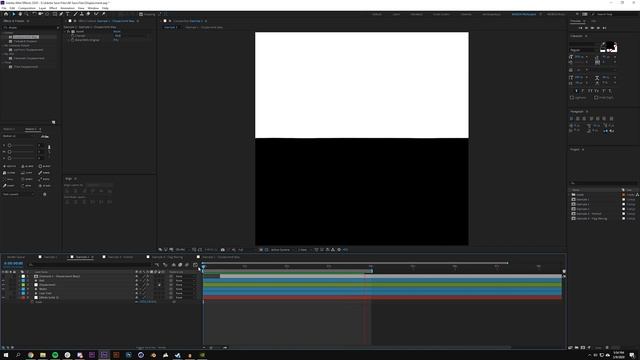This screenshot has width=640, height=360.
Task: Toggle visibility of the White Solid layer
Action: tap(3, 298)
